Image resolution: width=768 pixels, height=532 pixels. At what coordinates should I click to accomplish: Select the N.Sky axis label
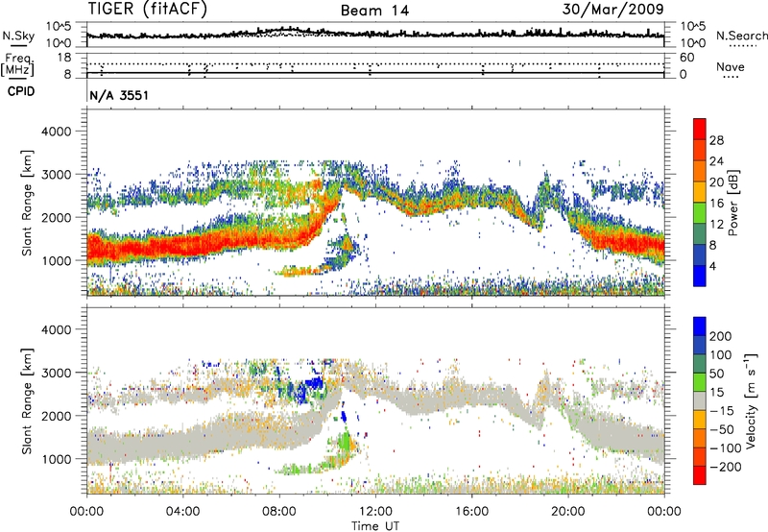pyautogui.click(x=18, y=36)
